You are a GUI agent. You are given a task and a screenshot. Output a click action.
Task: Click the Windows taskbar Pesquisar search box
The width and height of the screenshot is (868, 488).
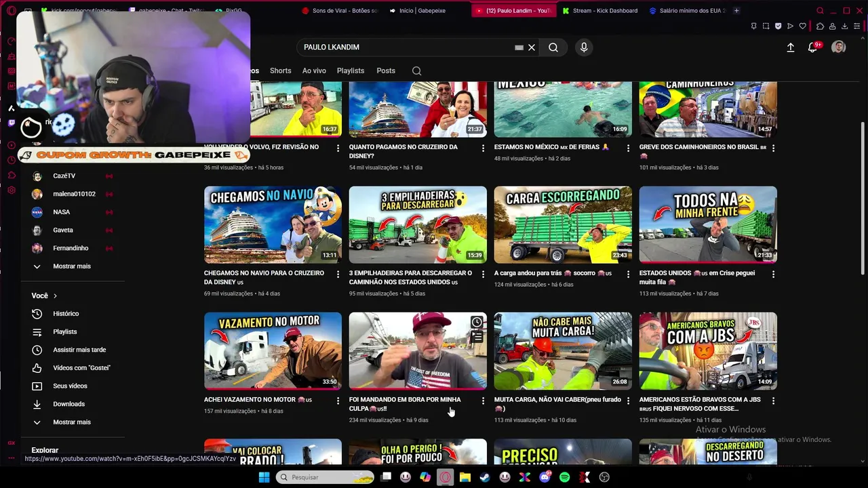click(325, 477)
